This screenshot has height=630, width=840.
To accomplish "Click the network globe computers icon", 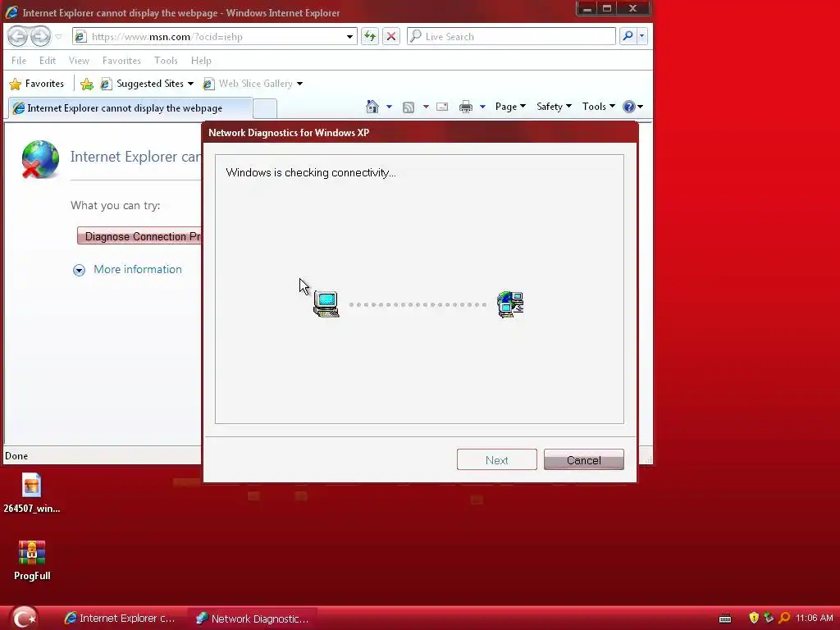I will 510,304.
